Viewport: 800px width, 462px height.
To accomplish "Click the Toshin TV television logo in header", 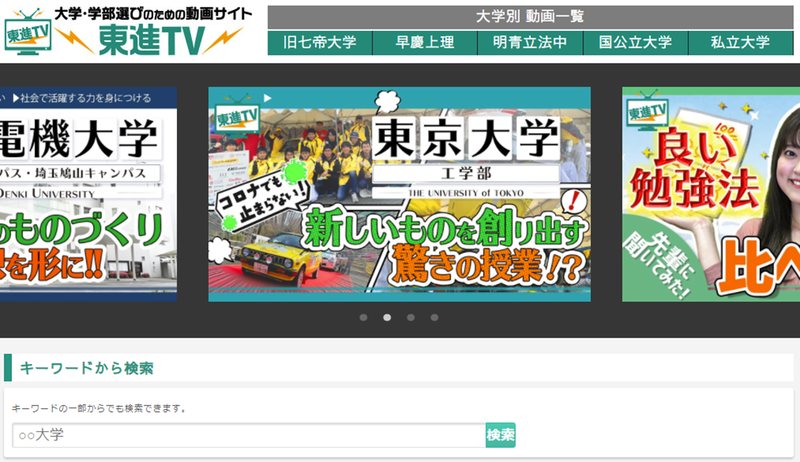I will pos(28,30).
